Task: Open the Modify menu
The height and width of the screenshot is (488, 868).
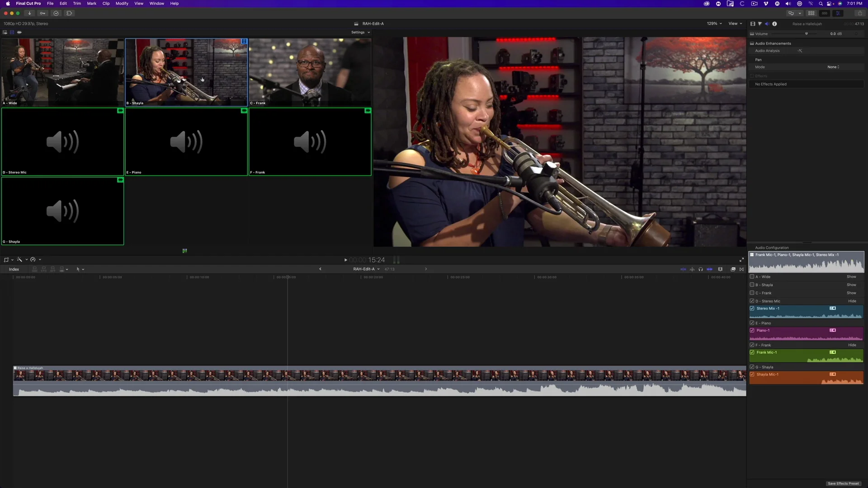Action: click(x=122, y=4)
